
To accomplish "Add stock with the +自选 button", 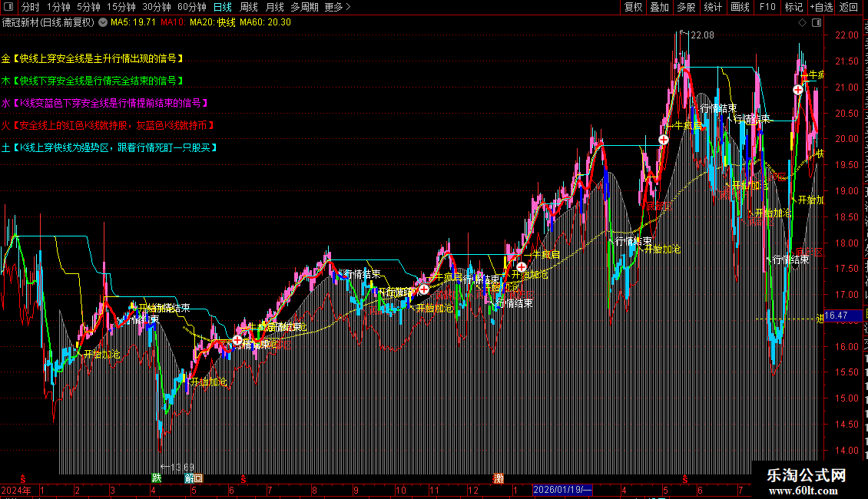I will click(821, 7).
